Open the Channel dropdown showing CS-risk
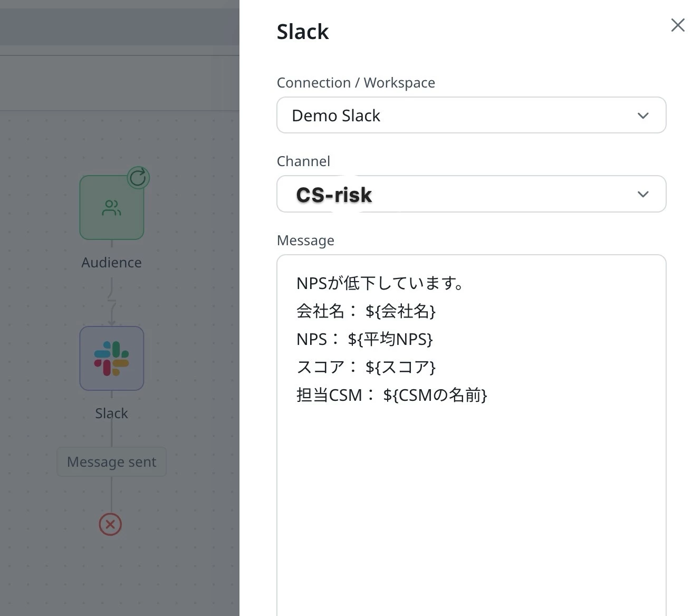The height and width of the screenshot is (616, 692). coord(471,194)
